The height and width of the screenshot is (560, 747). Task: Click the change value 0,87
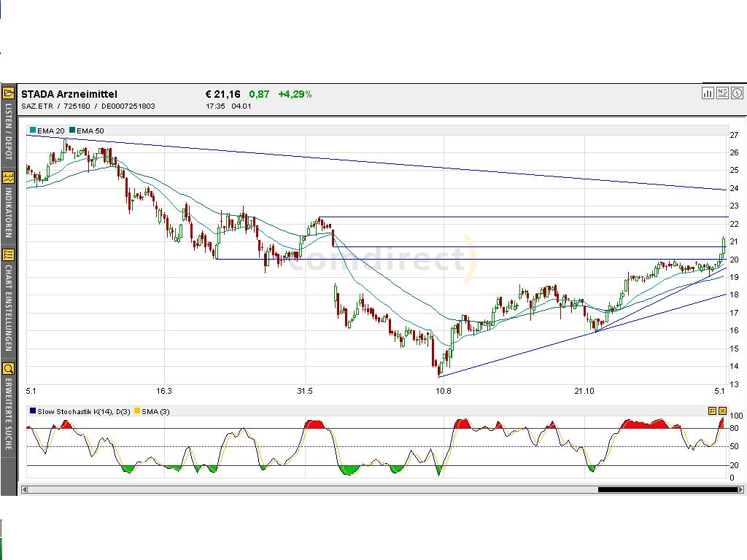coord(259,94)
